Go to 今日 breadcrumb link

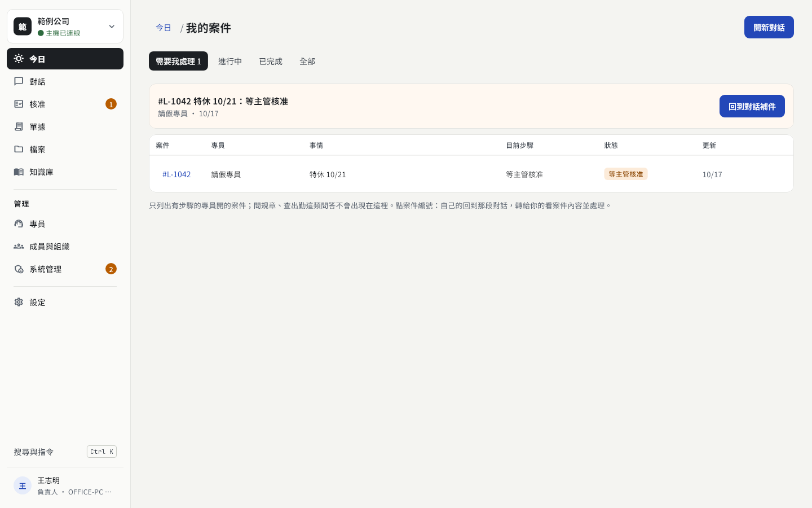click(164, 27)
